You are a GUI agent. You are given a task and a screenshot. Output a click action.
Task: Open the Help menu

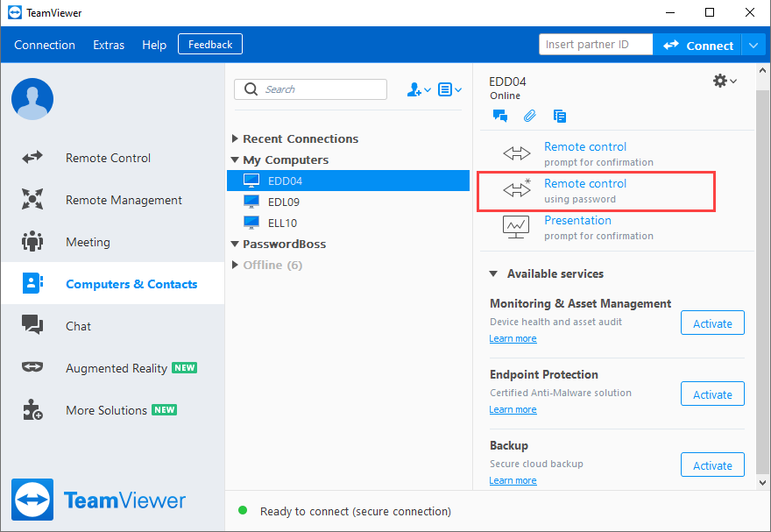point(154,45)
